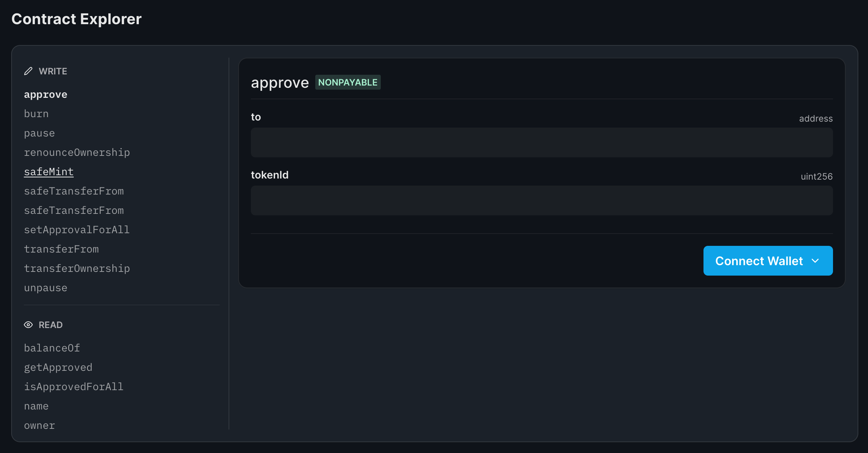Open the pause function
Screen dimensions: 868x453
(39, 133)
